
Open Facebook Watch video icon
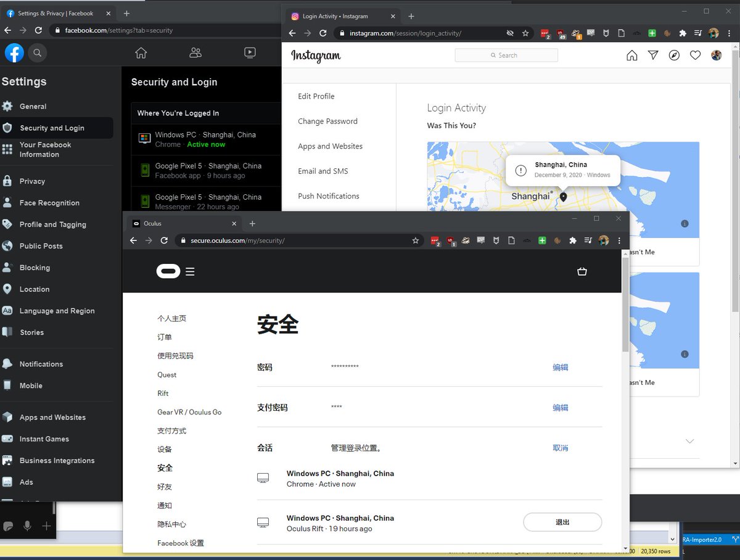[x=250, y=53]
